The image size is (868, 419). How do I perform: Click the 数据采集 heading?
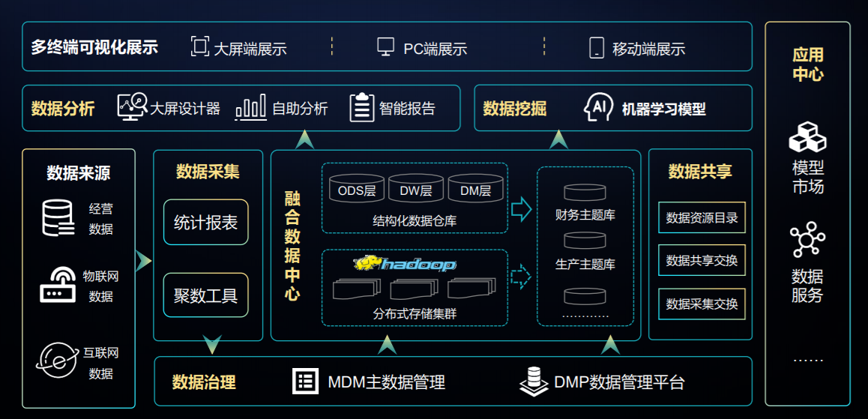pos(208,172)
